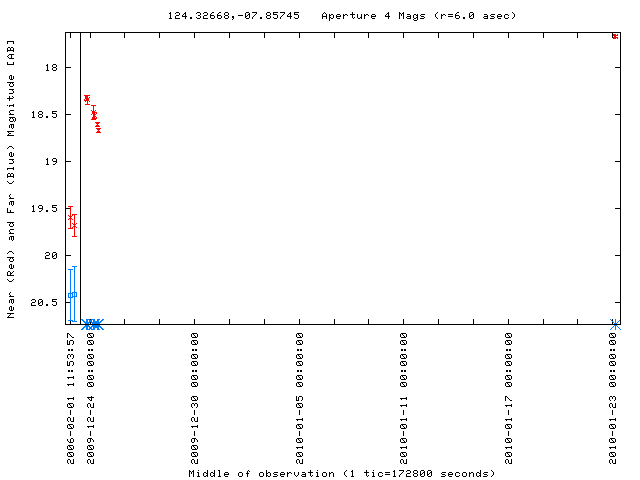Click the x-axis date 2009-12-30 00:00:00
The height and width of the screenshot is (480, 640).
coord(195,398)
